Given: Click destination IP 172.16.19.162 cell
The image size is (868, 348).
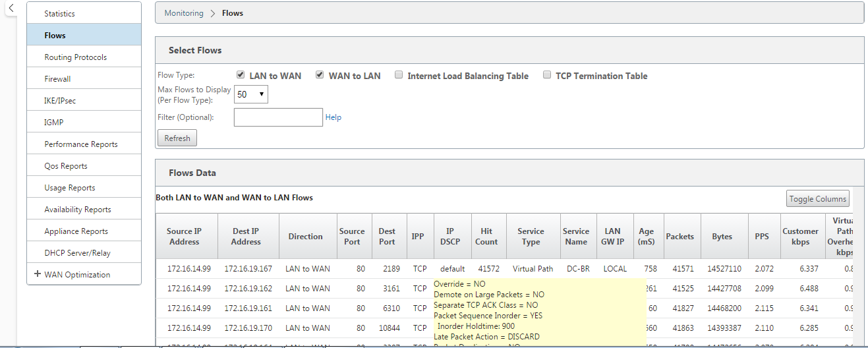Looking at the screenshot, I should (x=248, y=288).
